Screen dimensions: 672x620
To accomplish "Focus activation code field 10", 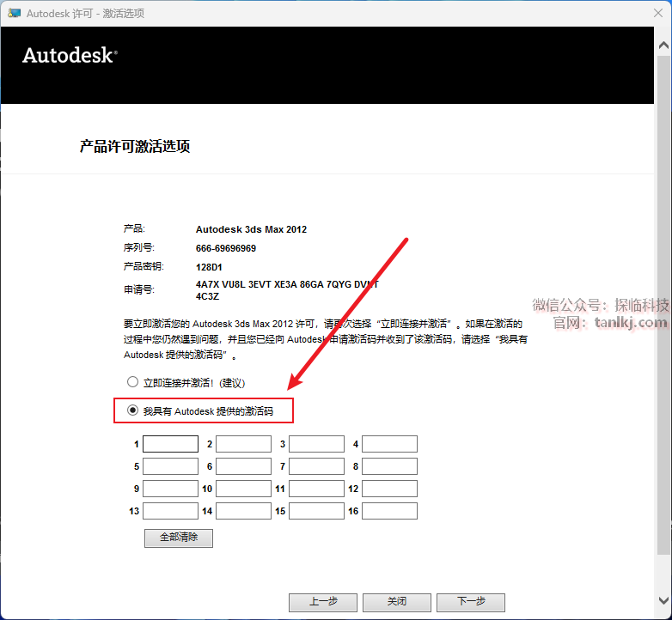I will [243, 489].
